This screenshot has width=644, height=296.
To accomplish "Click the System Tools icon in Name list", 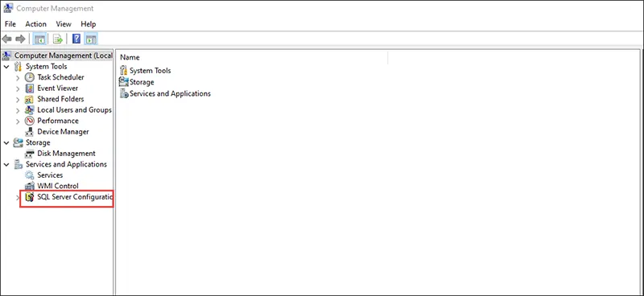I will pos(124,70).
